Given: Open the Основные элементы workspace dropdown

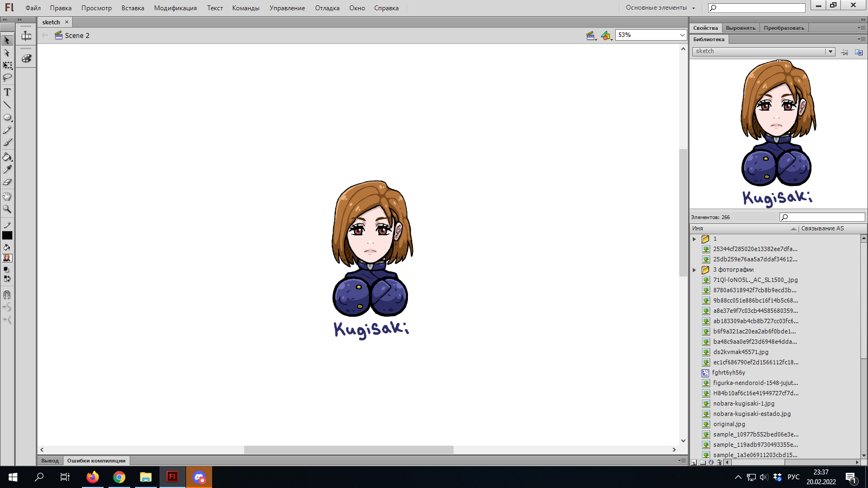Looking at the screenshot, I should tap(660, 8).
